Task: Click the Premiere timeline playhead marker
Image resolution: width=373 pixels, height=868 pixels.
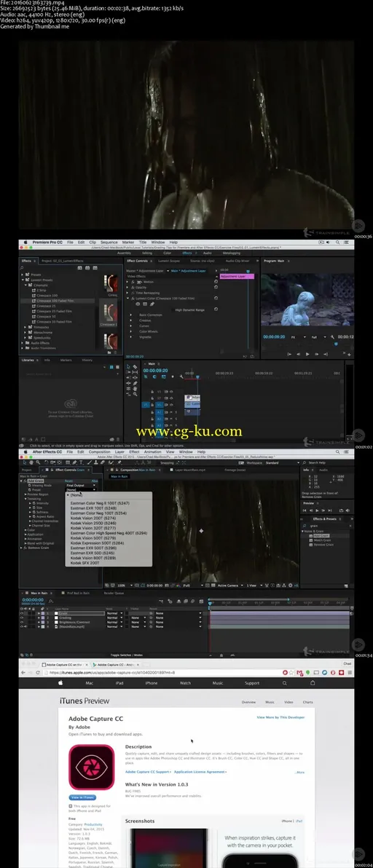Action: 197,377
